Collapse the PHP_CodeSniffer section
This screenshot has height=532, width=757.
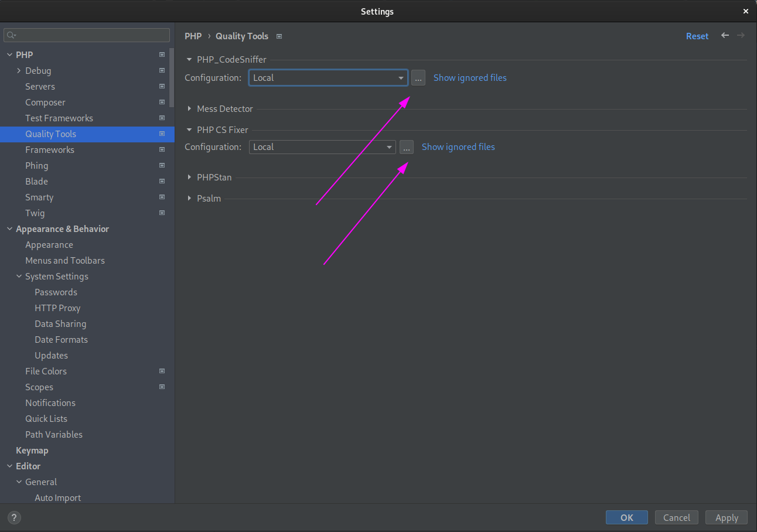(x=189, y=60)
